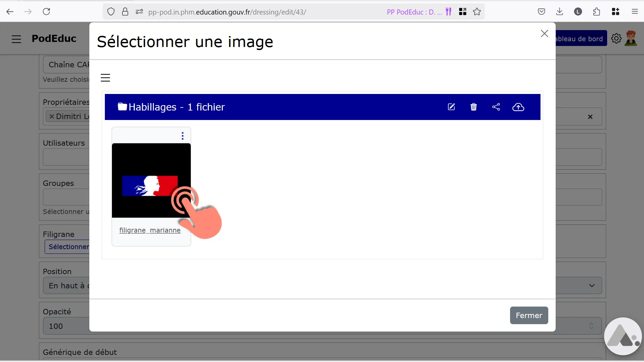
Task: Go back to previous browser page
Action: 10,11
